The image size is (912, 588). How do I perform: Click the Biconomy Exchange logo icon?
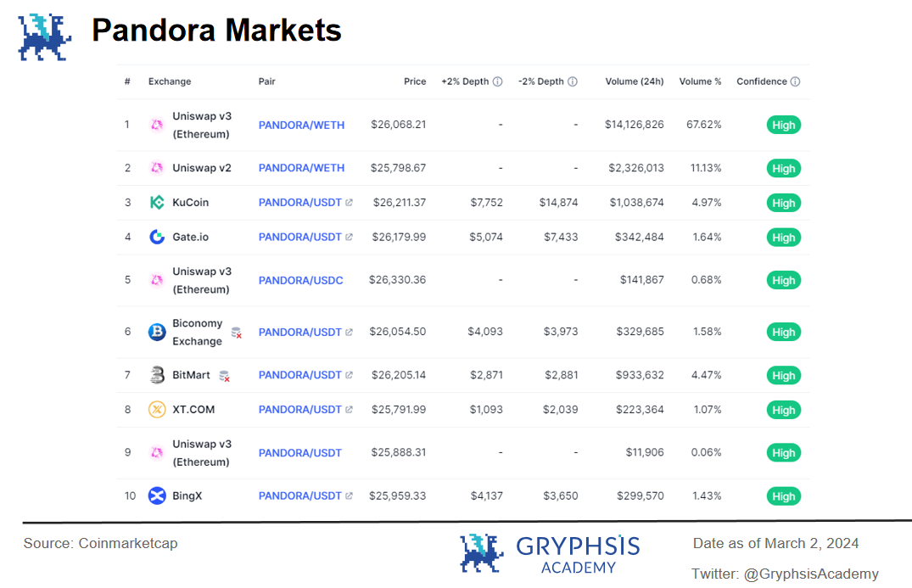(x=157, y=332)
